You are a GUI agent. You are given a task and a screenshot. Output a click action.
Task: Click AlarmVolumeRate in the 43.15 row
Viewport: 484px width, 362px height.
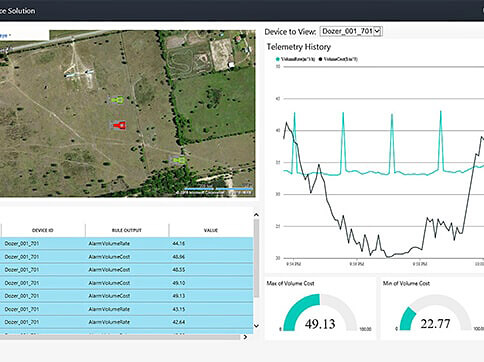click(x=109, y=309)
